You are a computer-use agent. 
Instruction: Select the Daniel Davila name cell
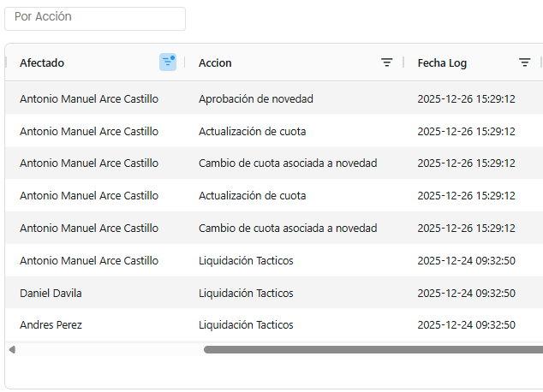(x=51, y=293)
